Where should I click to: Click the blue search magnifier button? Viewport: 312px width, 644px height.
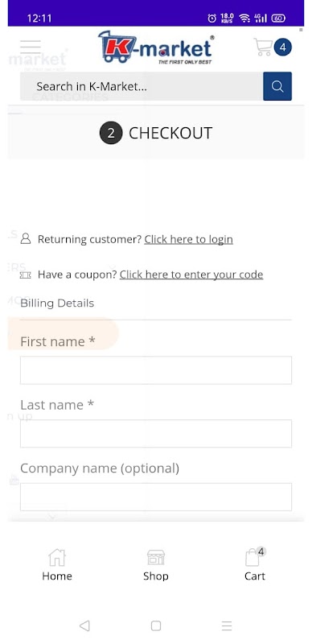coord(277,86)
